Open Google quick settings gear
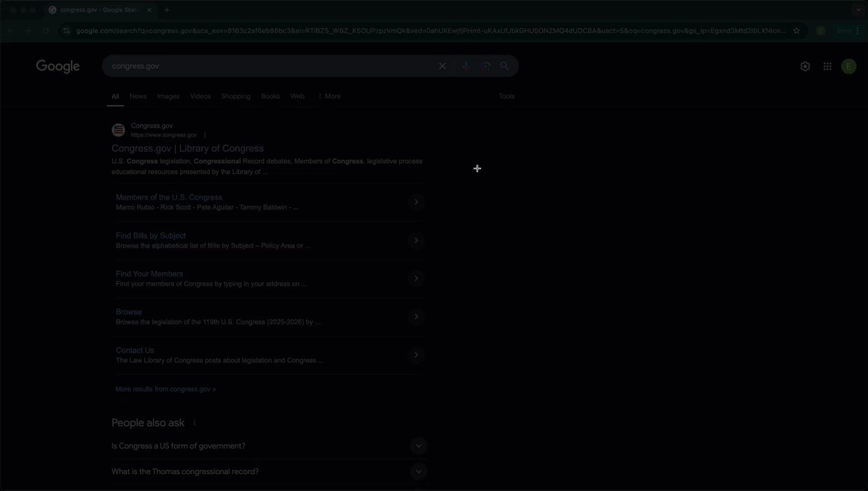This screenshot has width=868, height=491. click(x=805, y=66)
